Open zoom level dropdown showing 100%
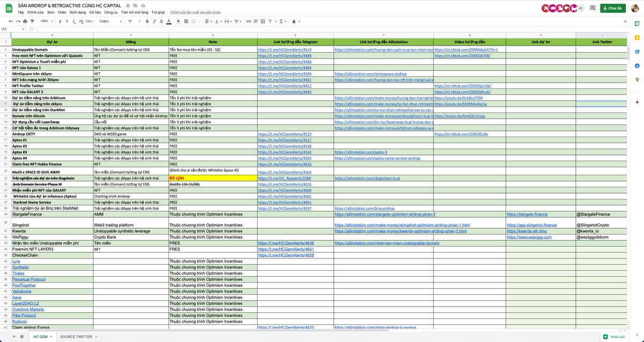644x342 pixels. point(47,21)
